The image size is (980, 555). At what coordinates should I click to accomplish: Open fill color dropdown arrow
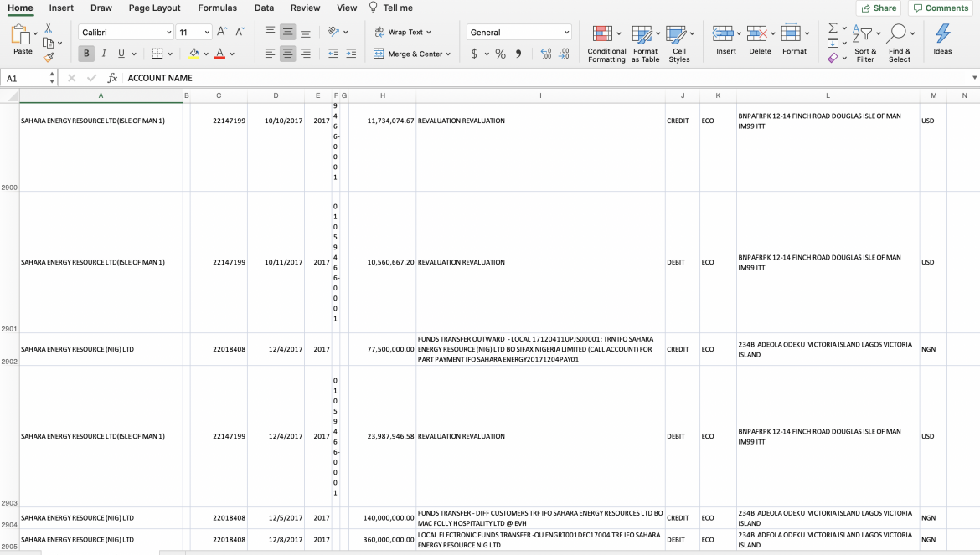pyautogui.click(x=206, y=54)
